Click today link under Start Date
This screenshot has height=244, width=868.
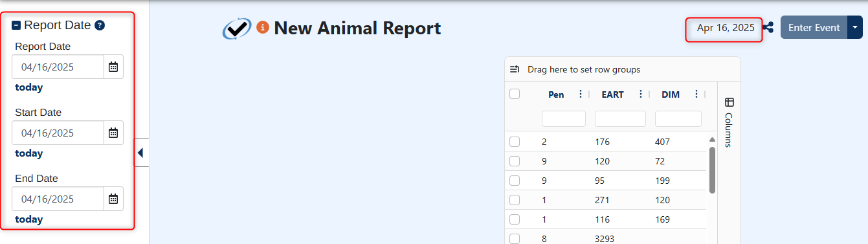click(x=29, y=153)
